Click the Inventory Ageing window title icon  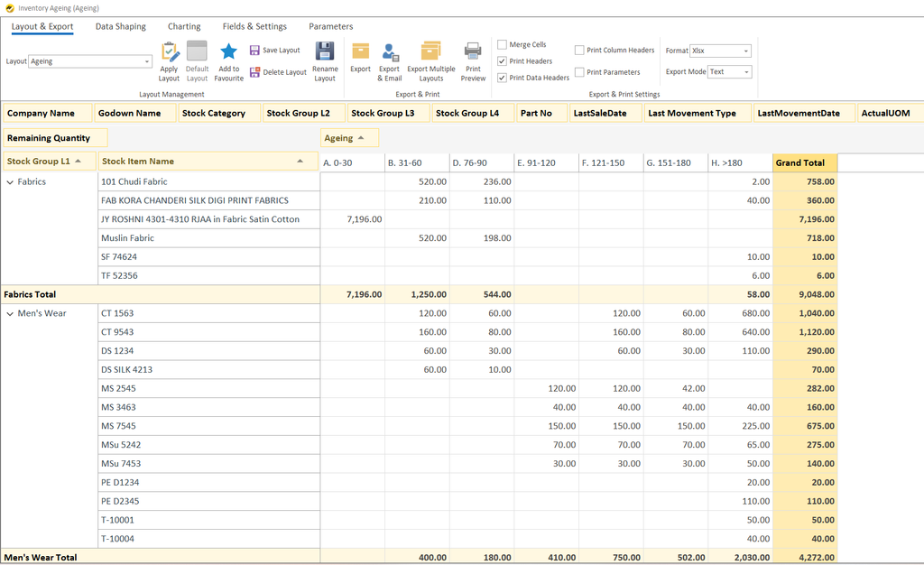9,8
